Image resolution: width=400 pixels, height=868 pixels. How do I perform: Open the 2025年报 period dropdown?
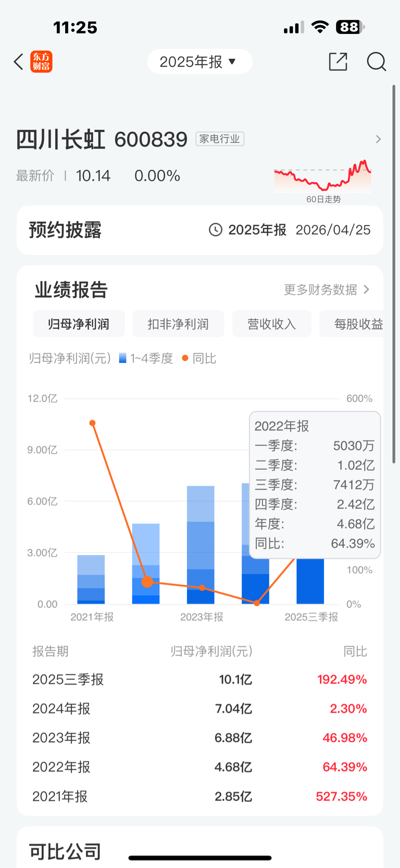tap(199, 62)
